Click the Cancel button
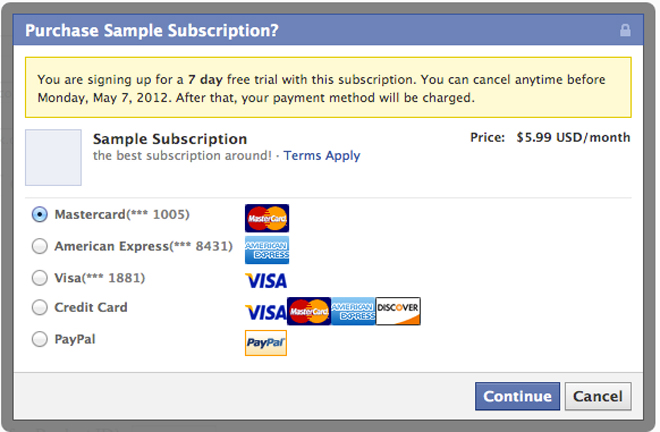Image resolution: width=660 pixels, height=432 pixels. [x=598, y=396]
